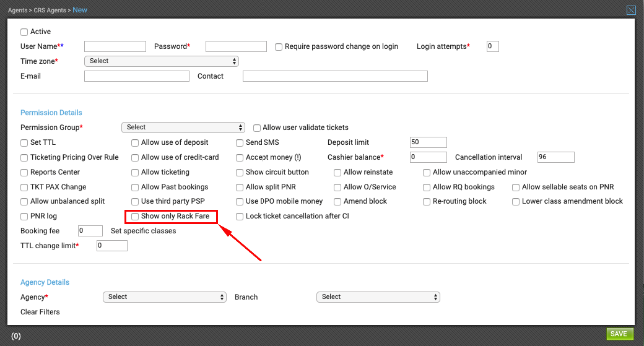Check Allow use of deposit
The height and width of the screenshot is (346, 644).
[135, 143]
